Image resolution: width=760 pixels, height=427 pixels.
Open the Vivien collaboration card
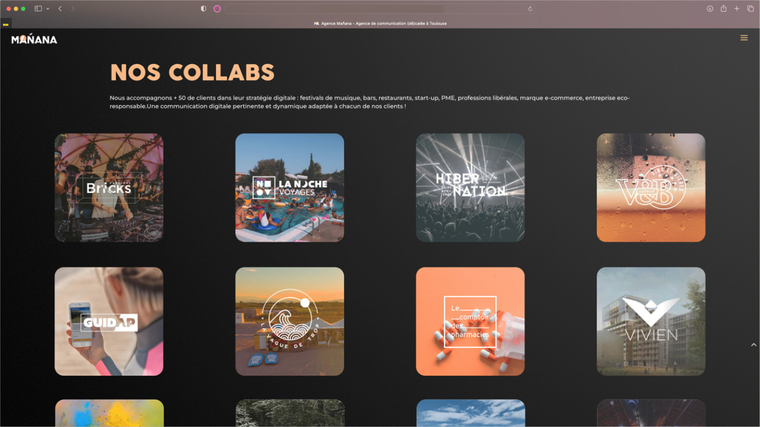[651, 321]
